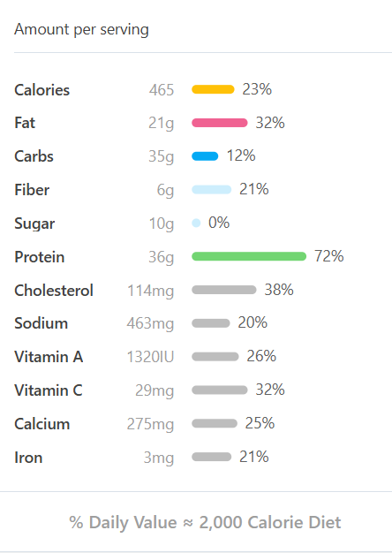Click the gray Cholesterol bar
Viewport: 392px width, 553px height.
tap(224, 290)
